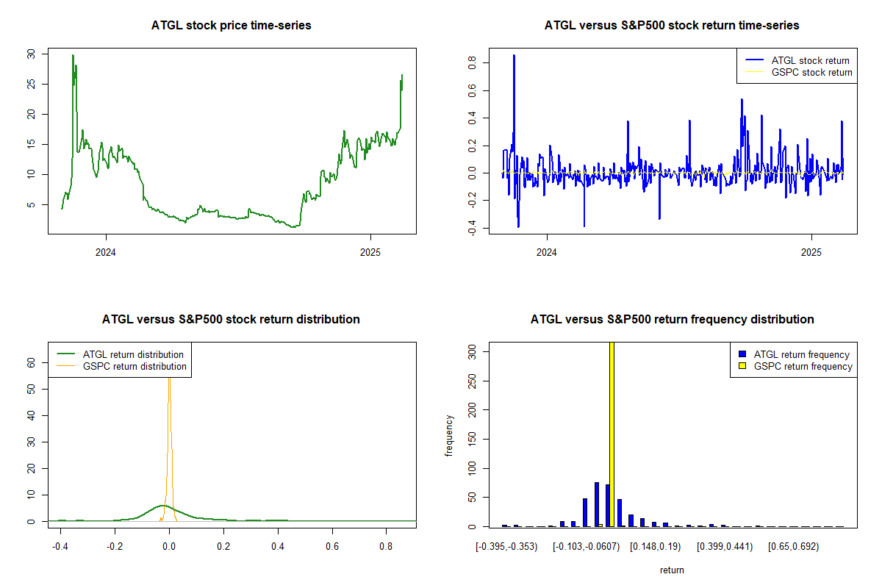
Task: Select the GSPC return distribution legend entry
Action: [135, 366]
